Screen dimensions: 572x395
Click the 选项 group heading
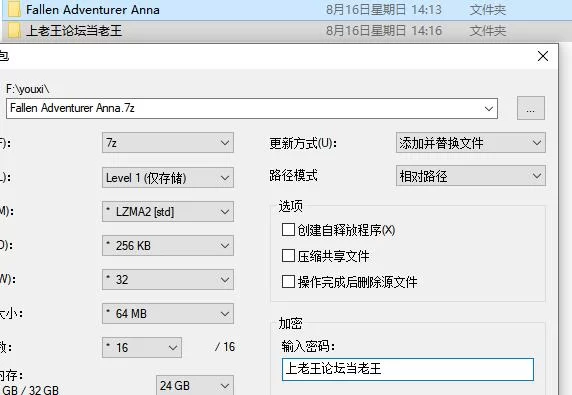pos(291,206)
